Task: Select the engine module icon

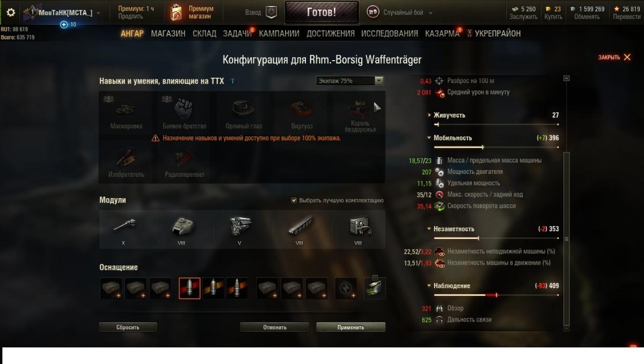Action: pyautogui.click(x=240, y=226)
